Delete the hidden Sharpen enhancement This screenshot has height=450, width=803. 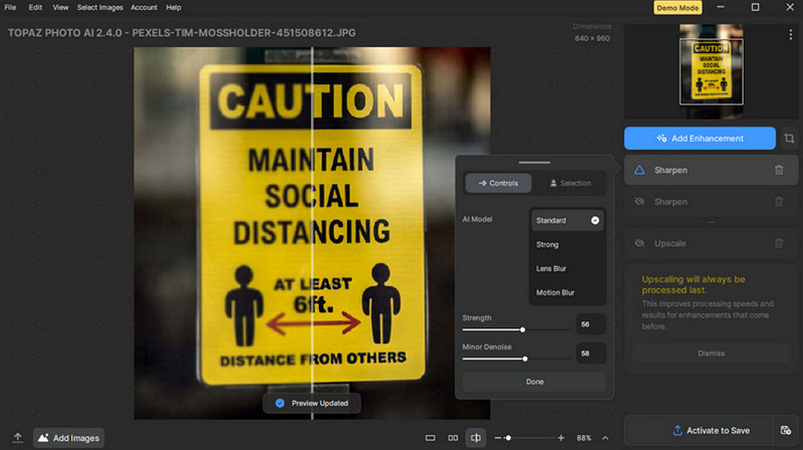(779, 202)
